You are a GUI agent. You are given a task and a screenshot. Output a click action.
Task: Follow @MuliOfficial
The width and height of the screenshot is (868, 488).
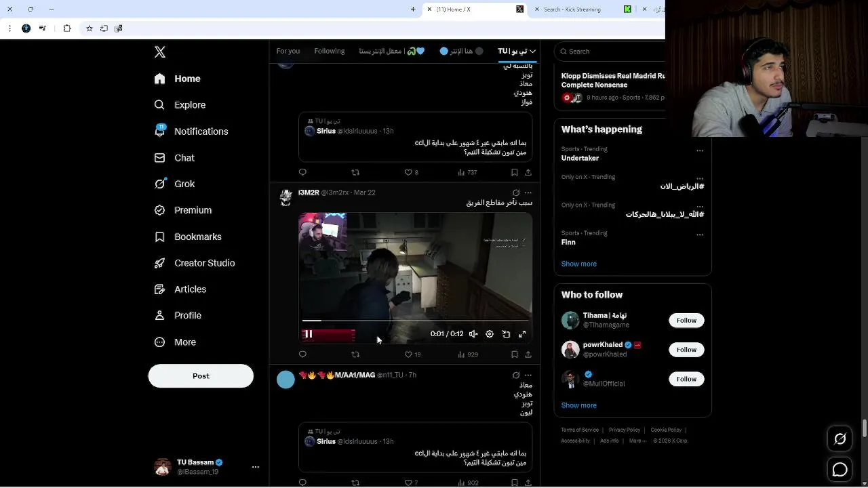(x=686, y=379)
